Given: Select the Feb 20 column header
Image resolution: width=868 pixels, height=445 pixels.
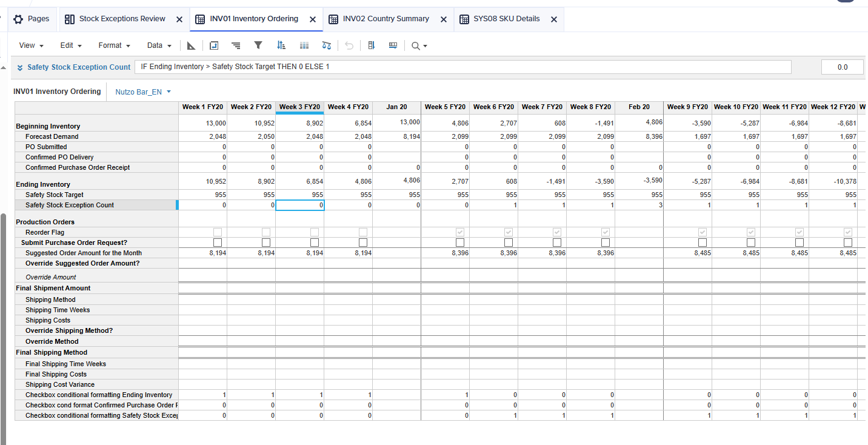Looking at the screenshot, I should (639, 107).
